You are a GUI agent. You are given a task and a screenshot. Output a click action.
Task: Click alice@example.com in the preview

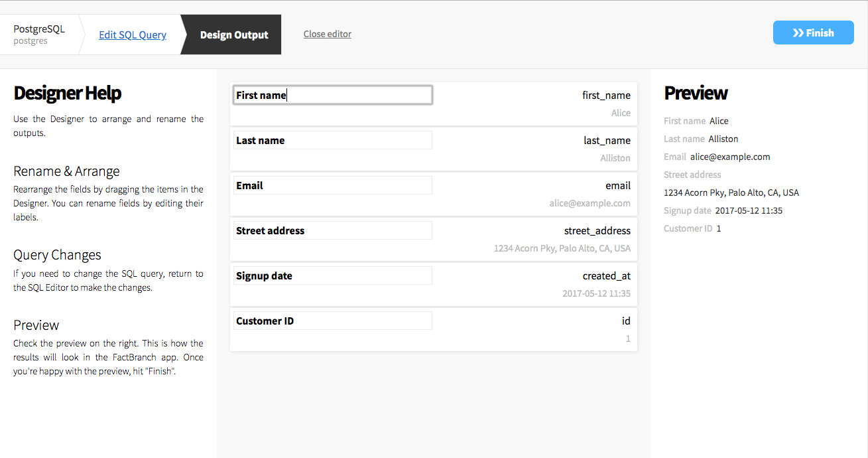point(730,157)
